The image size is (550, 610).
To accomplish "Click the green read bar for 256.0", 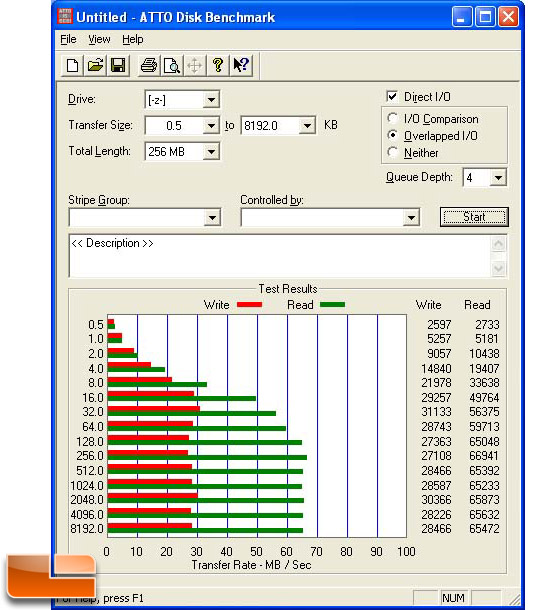I will coord(207,458).
